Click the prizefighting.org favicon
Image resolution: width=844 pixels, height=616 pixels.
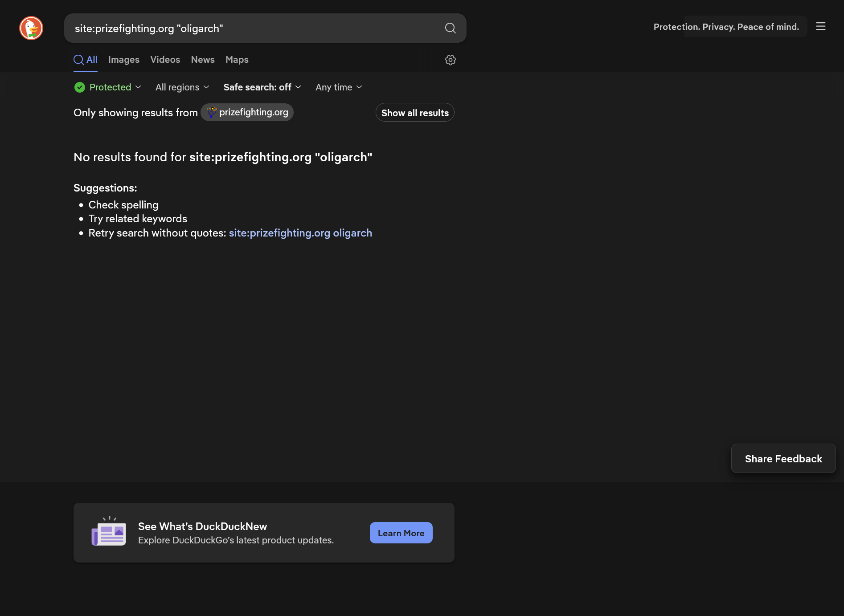(x=211, y=112)
